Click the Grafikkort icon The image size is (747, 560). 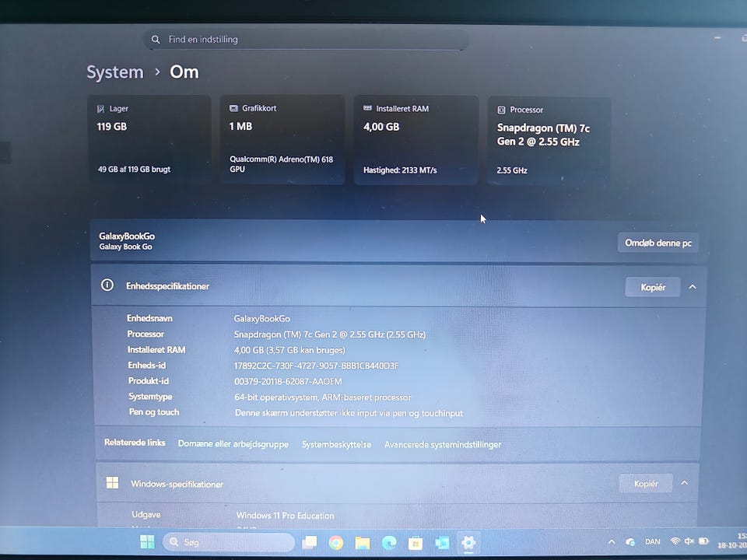click(233, 109)
